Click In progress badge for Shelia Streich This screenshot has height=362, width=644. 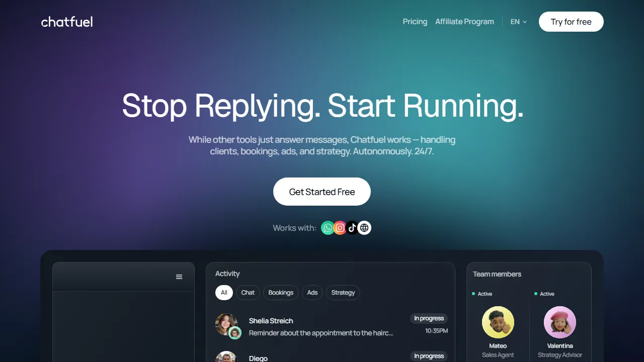(429, 318)
